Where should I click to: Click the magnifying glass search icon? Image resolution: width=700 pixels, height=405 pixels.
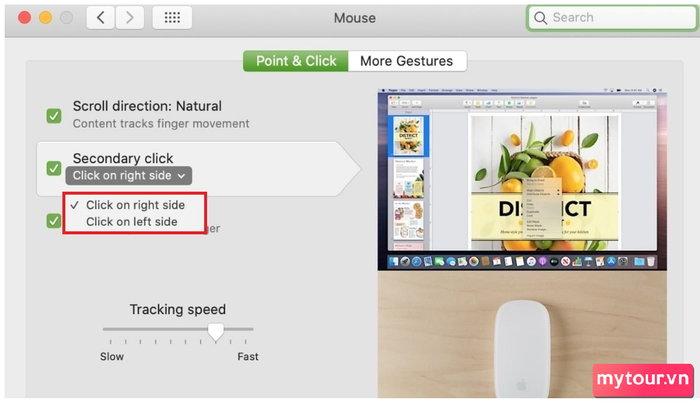(540, 18)
